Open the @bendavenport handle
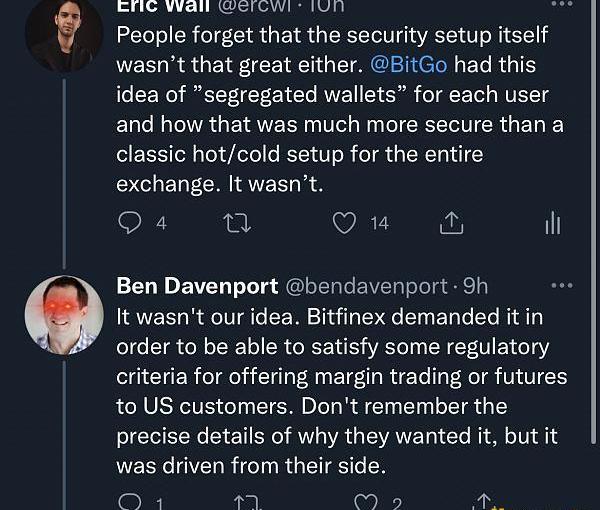 pyautogui.click(x=367, y=286)
